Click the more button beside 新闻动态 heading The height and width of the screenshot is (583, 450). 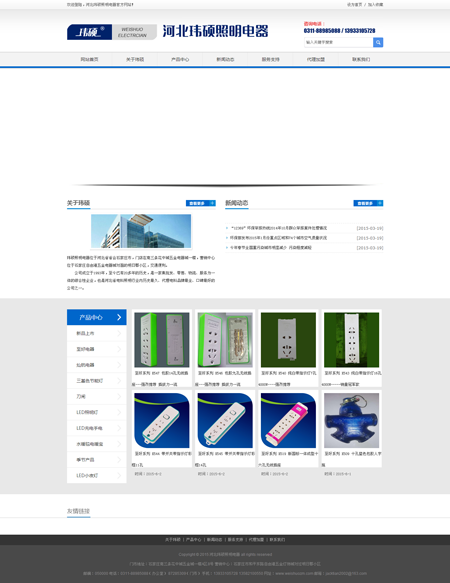tap(368, 203)
